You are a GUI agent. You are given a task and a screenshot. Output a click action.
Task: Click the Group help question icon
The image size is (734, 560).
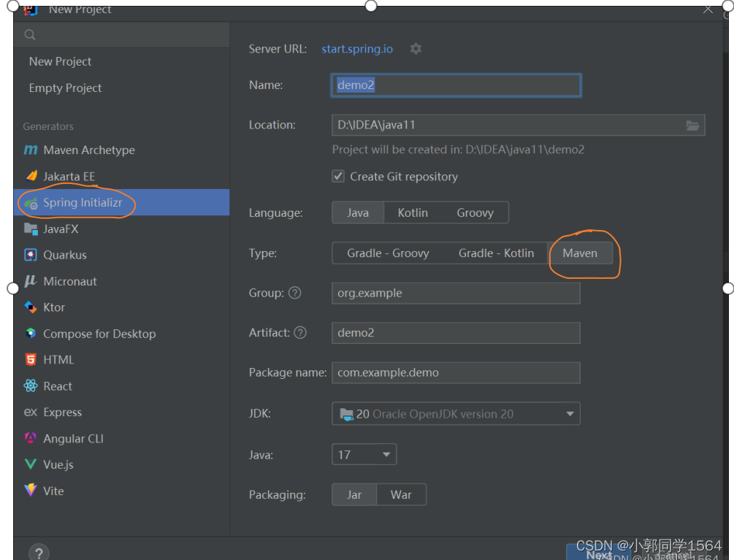(294, 293)
